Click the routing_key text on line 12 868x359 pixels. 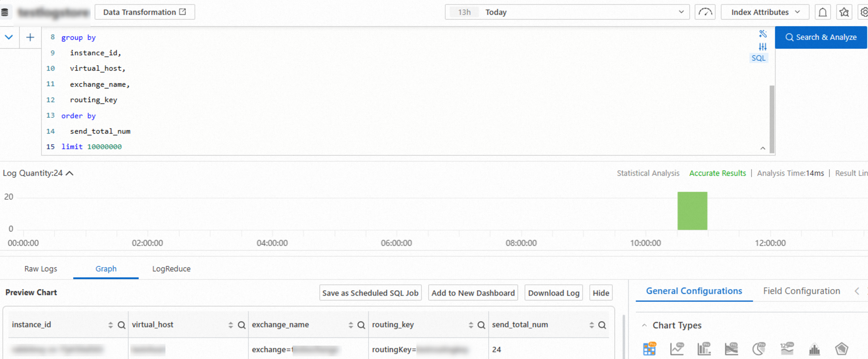(93, 100)
